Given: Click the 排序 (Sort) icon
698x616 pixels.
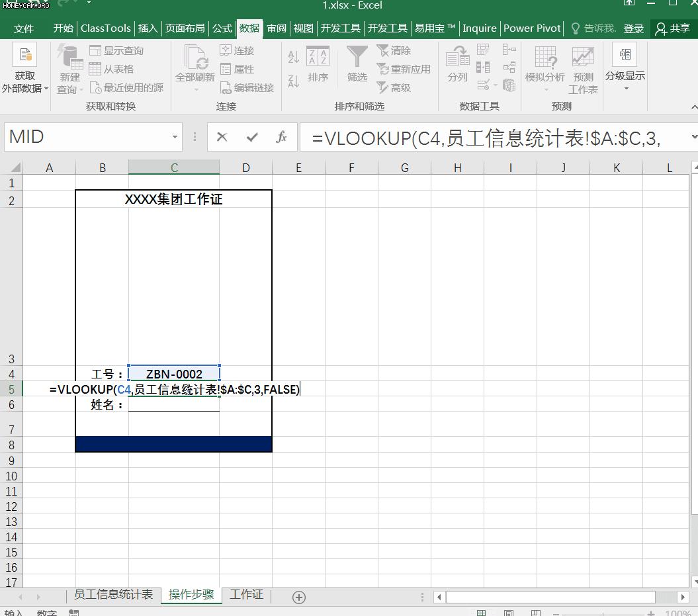Looking at the screenshot, I should [x=317, y=66].
